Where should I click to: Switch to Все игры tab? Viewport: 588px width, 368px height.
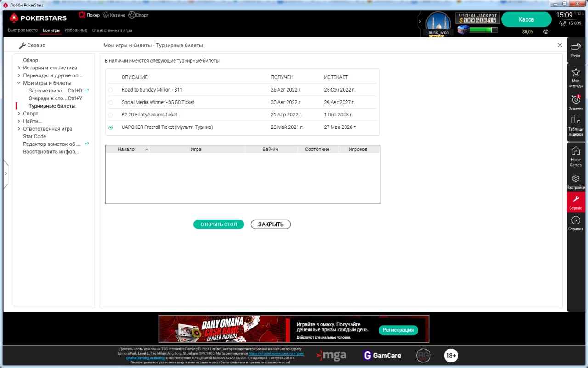[51, 30]
